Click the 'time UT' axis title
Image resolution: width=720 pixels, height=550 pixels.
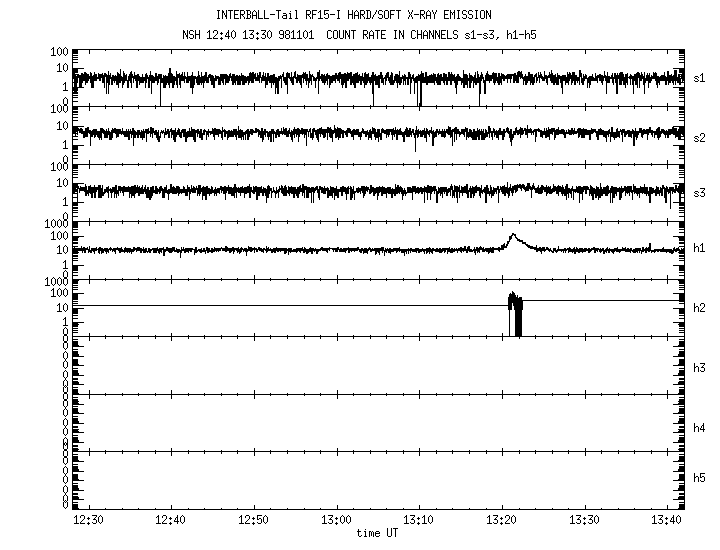tap(377, 533)
